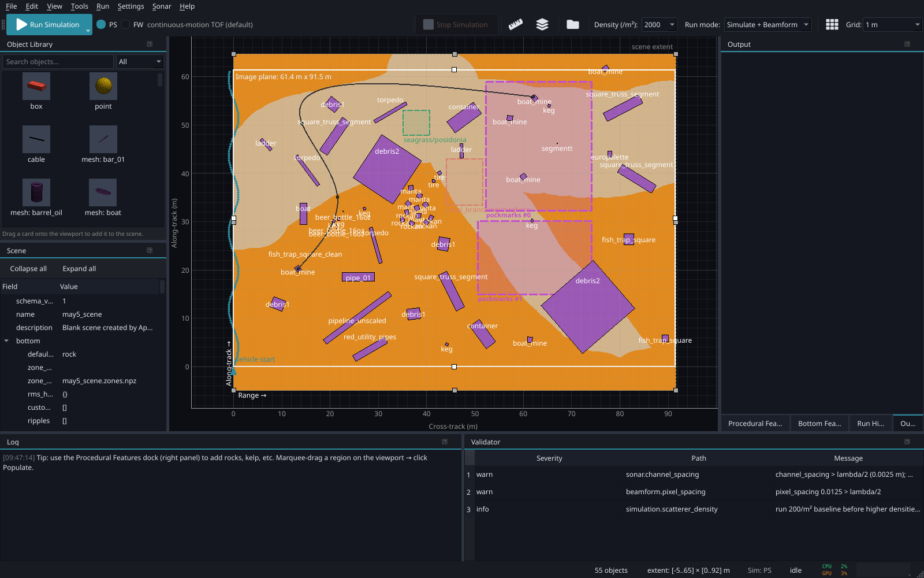Click the ruler measure tool icon
The height and width of the screenshot is (578, 924).
point(516,24)
